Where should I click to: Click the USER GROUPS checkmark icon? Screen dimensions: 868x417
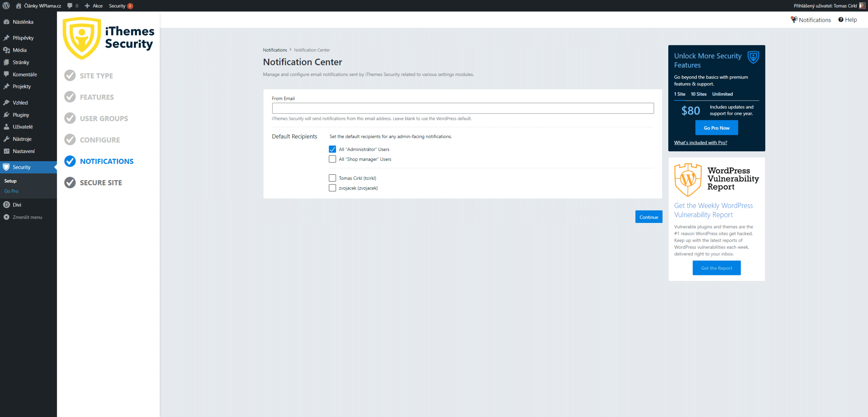coord(70,118)
